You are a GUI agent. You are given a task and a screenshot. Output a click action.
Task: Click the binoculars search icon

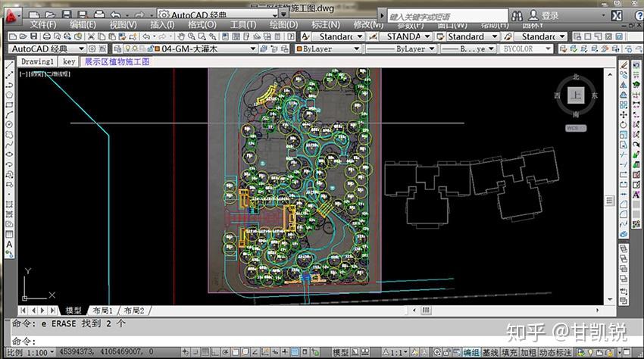click(x=517, y=15)
